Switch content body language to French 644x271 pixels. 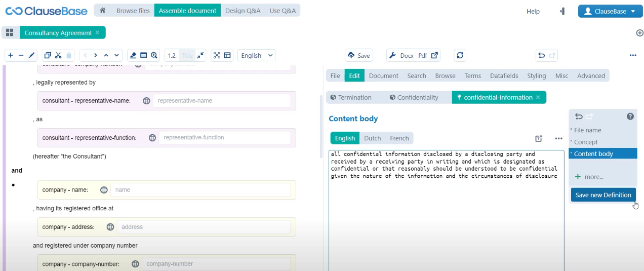399,138
